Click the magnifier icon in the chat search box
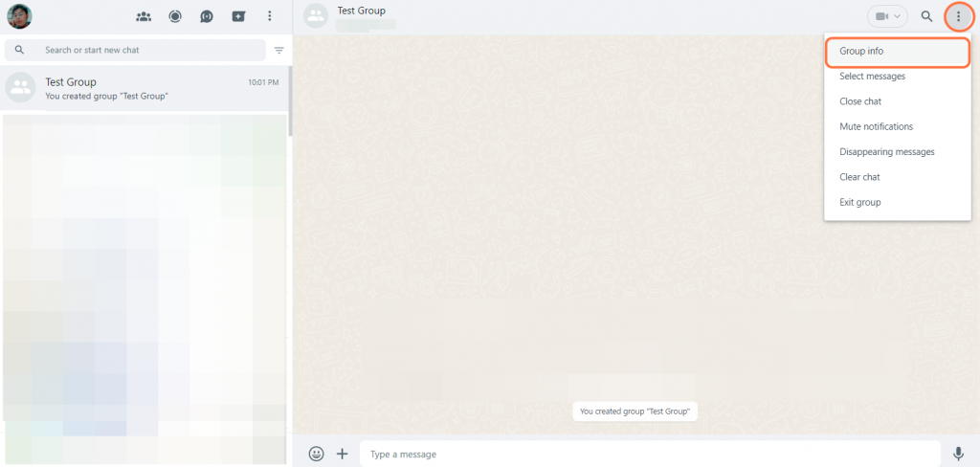The image size is (980, 467). [x=19, y=50]
